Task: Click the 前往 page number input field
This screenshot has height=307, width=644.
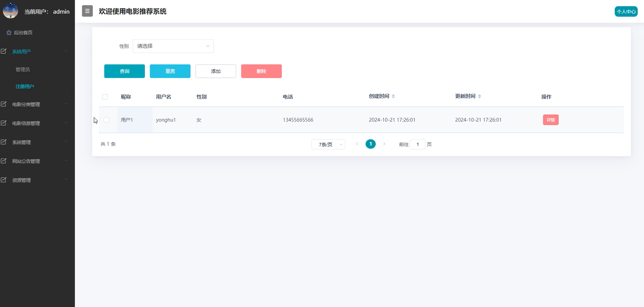Action: tap(417, 144)
